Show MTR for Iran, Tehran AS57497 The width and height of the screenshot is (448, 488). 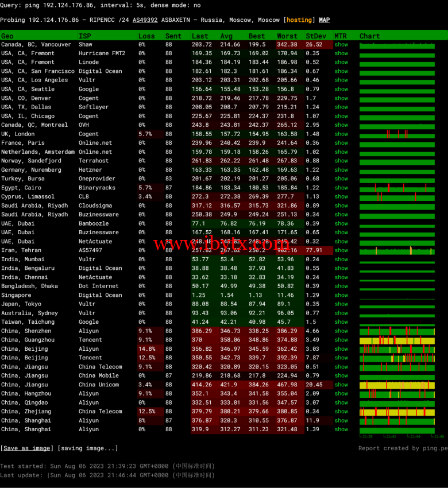(341, 250)
